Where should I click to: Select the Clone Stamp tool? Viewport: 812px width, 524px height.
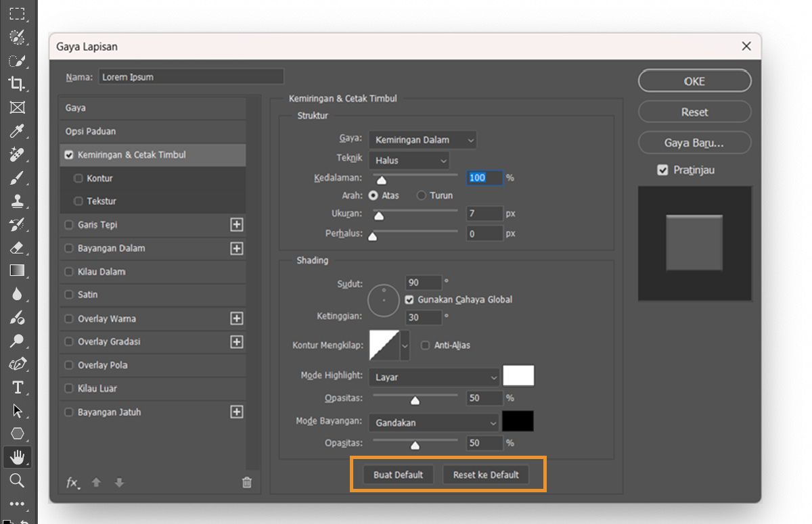17,202
